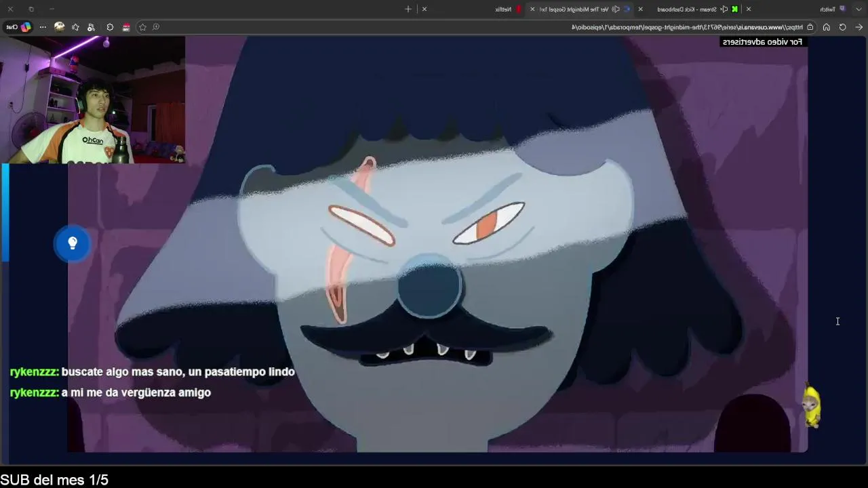Click the Home button
Viewport: 868px width, 488px height.
click(x=826, y=27)
